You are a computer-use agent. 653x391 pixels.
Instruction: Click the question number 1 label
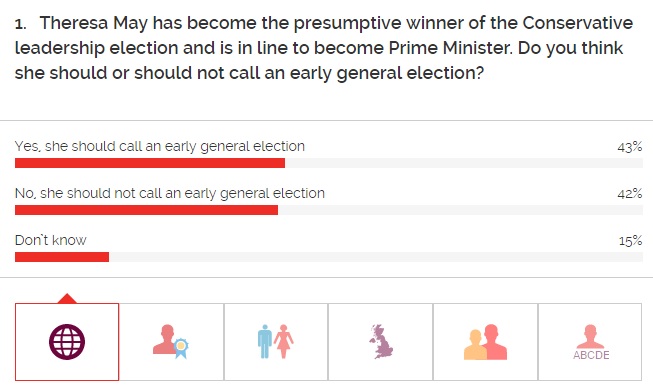pos(20,25)
